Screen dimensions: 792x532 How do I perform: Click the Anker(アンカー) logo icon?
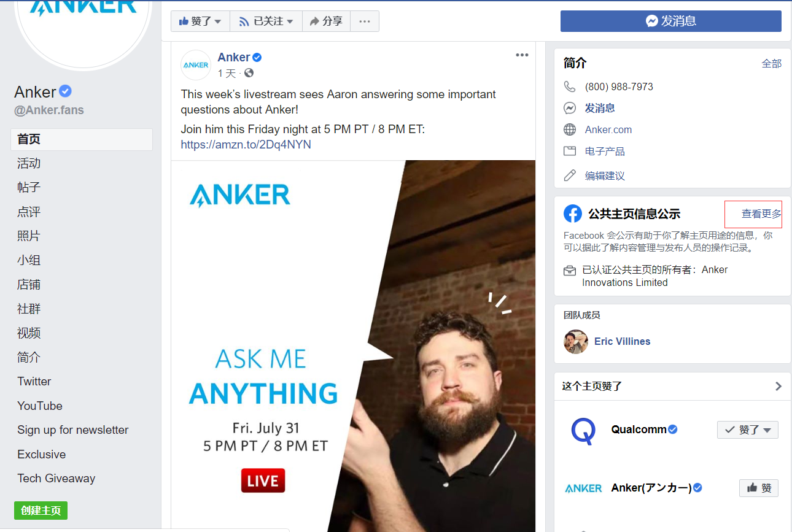coord(583,488)
